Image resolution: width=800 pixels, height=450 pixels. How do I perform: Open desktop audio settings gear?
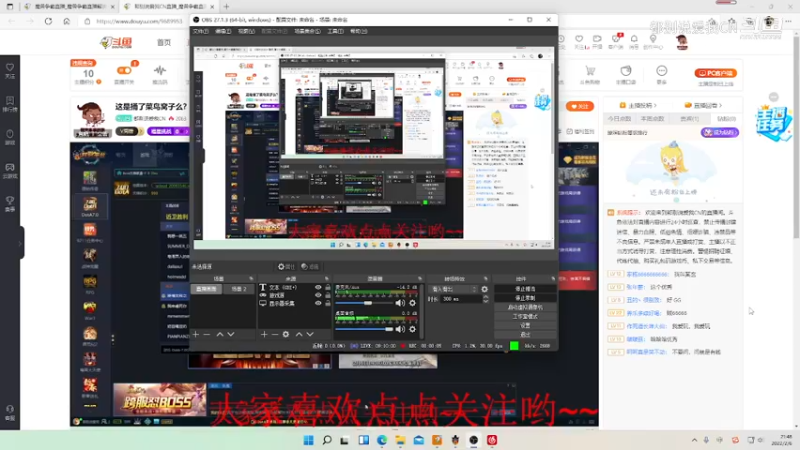412,329
